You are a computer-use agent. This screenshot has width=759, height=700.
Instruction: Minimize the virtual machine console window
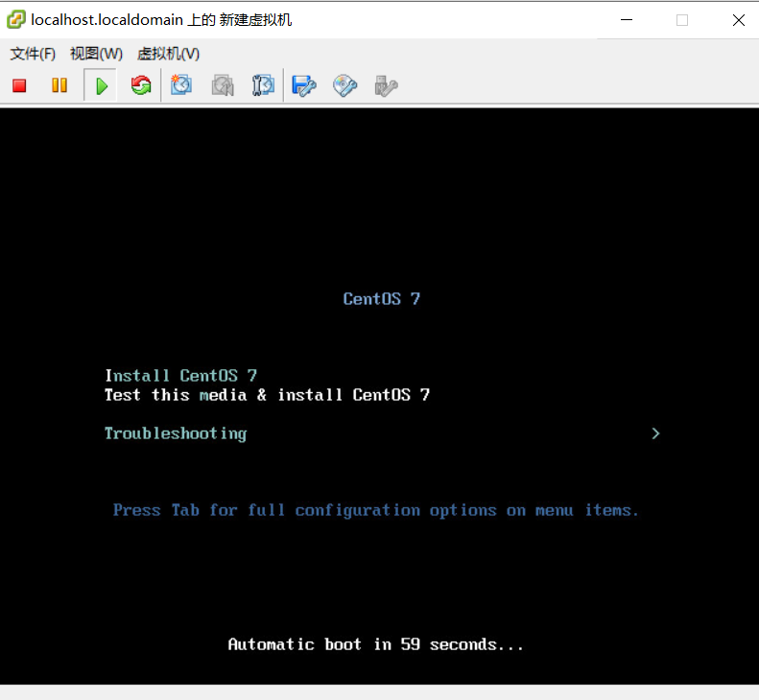tap(627, 20)
